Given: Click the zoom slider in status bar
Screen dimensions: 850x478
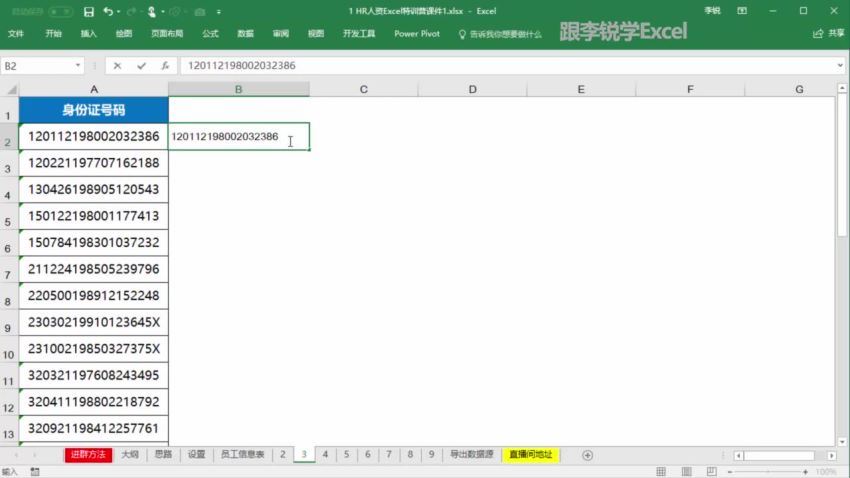Looking at the screenshot, I should (768, 472).
